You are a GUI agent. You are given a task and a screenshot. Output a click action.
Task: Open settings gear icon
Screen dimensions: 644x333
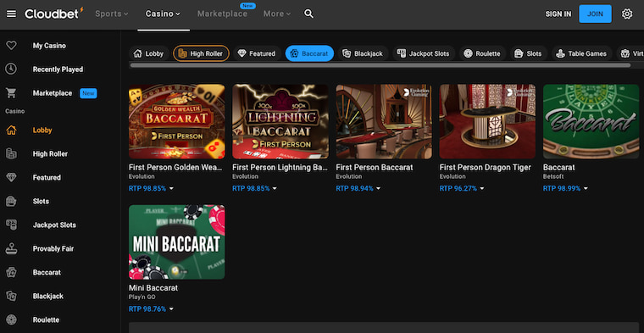627,14
